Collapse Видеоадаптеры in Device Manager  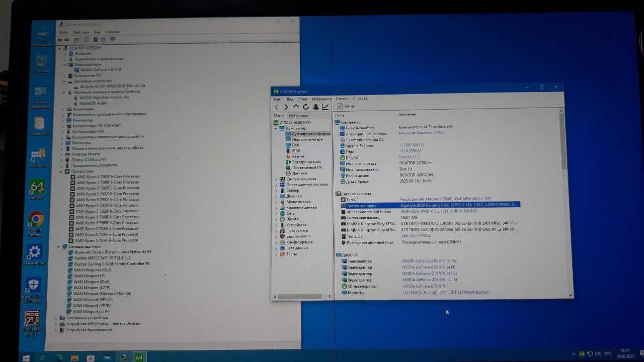click(x=64, y=64)
